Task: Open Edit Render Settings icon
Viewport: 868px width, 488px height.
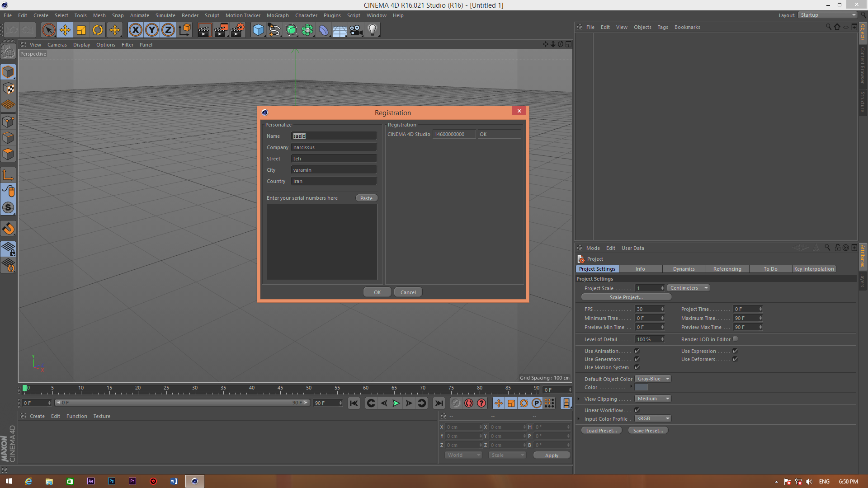Action: (238, 30)
